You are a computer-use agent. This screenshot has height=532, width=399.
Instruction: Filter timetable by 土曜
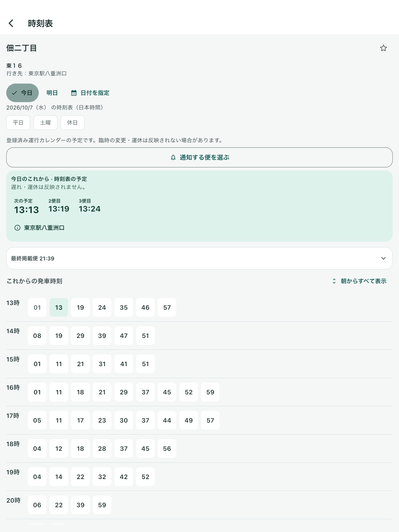pyautogui.click(x=45, y=122)
